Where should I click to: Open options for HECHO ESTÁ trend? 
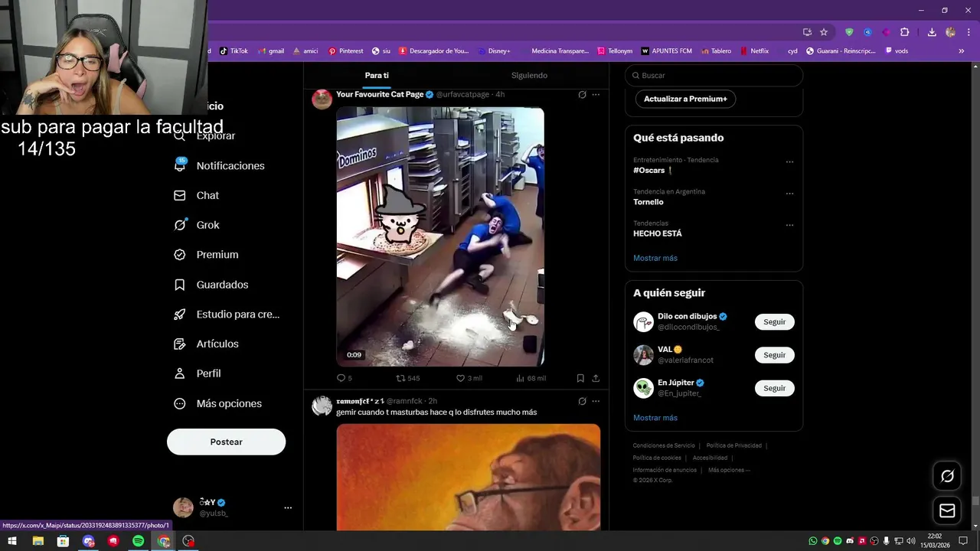[789, 224]
